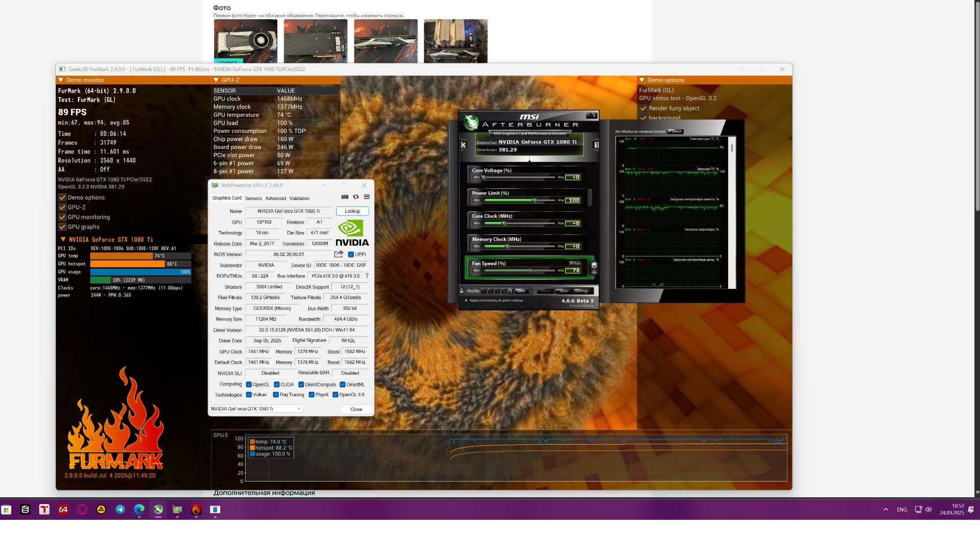
Task: Click Core Clock slider in Afterburner
Action: click(519, 223)
